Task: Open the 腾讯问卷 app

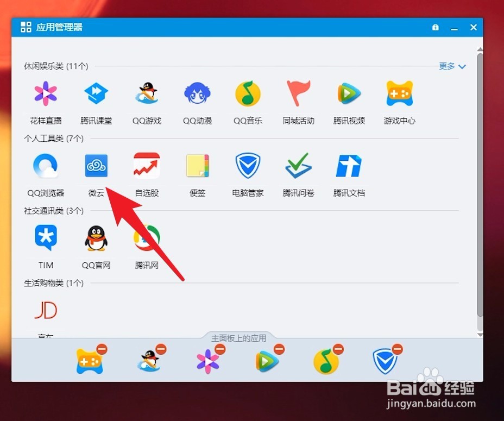Action: [x=298, y=166]
